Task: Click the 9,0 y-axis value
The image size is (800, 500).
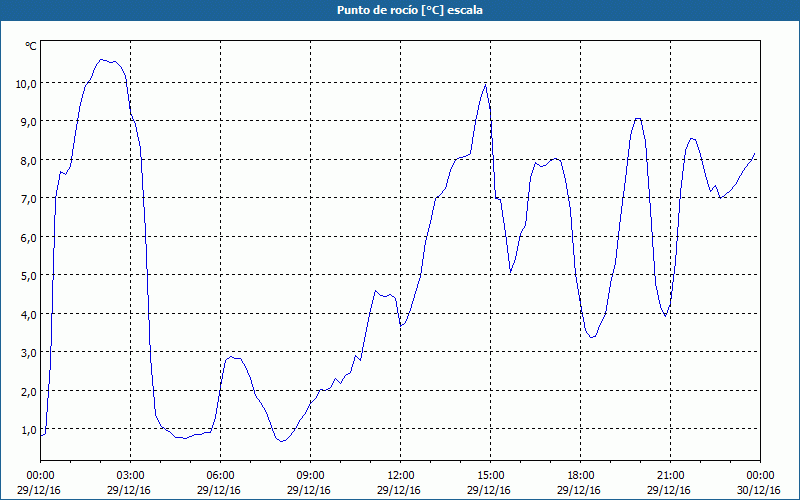Action: (x=29, y=122)
